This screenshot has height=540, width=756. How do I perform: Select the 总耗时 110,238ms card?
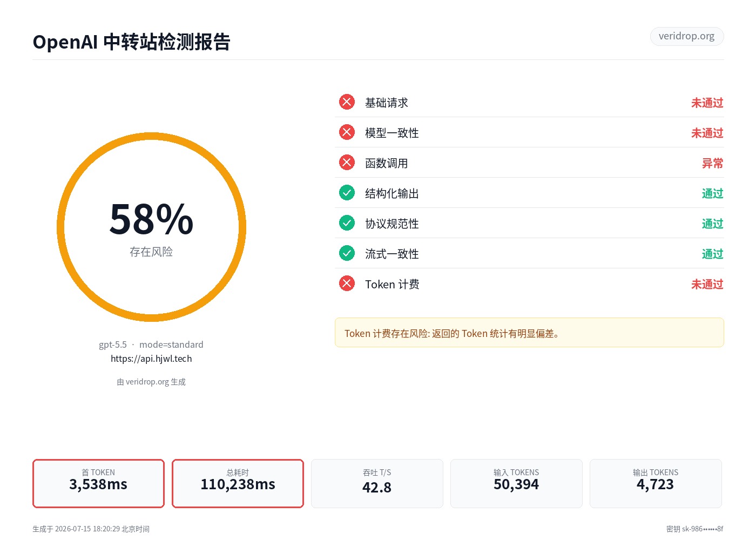(x=238, y=483)
